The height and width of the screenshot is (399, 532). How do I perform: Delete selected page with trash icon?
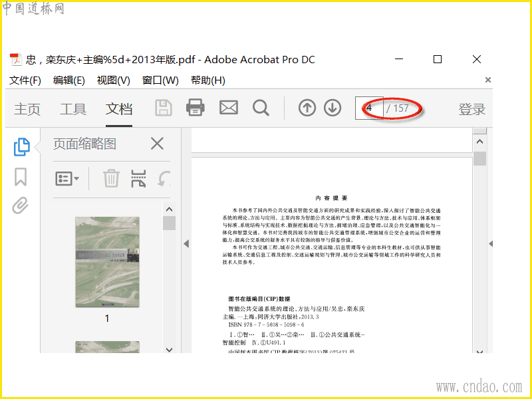point(111,178)
